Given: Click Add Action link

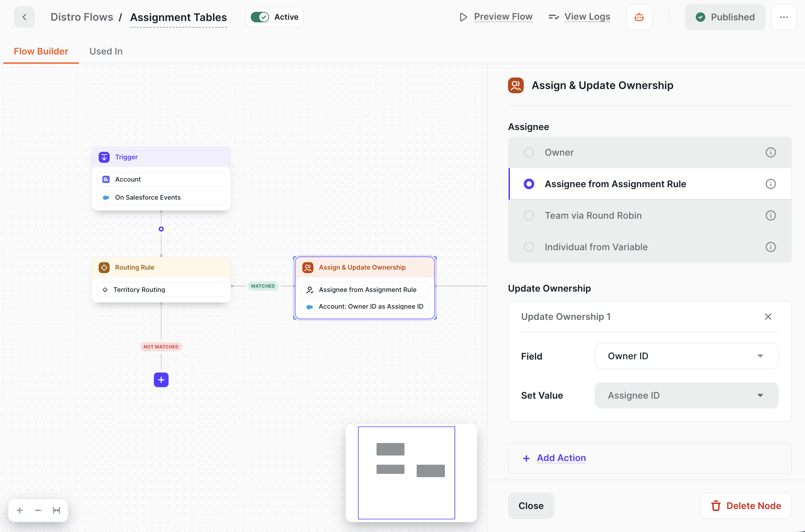Looking at the screenshot, I should point(561,458).
